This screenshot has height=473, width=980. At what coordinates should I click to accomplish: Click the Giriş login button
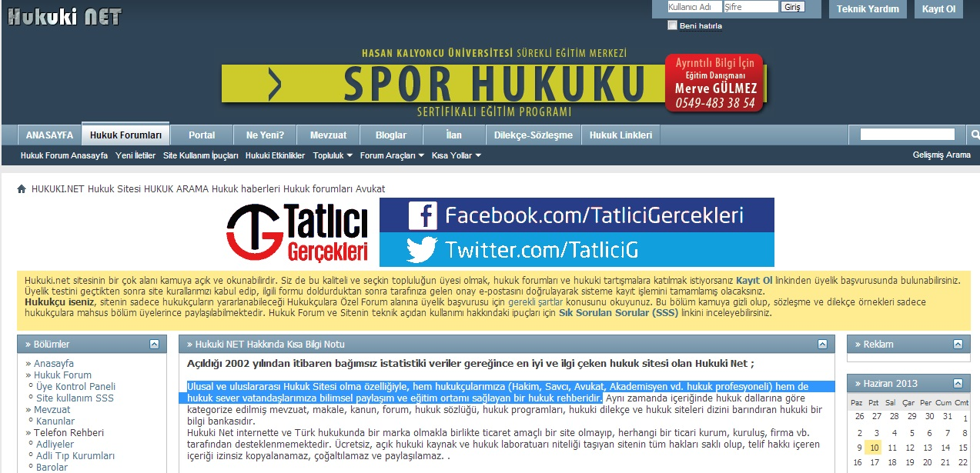point(793,7)
